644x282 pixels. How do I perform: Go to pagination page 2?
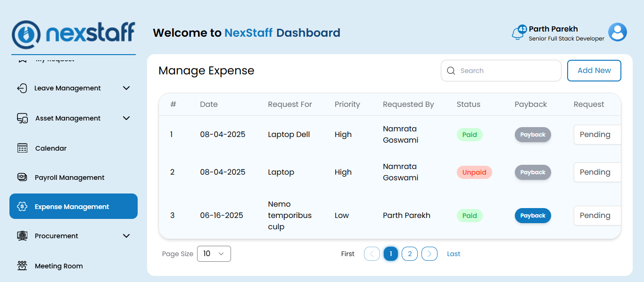410,254
